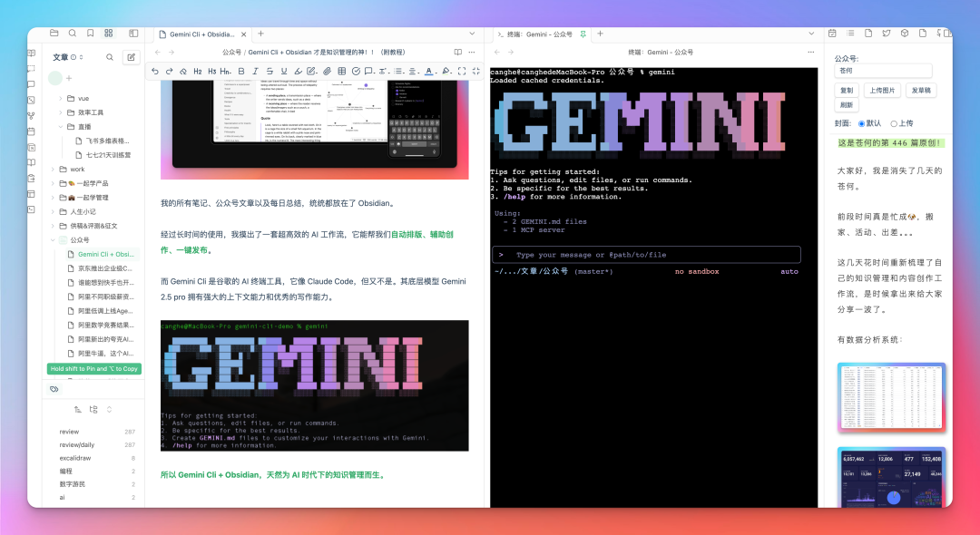Click the undo toolbar icon
This screenshot has width=980, height=535.
pos(155,71)
